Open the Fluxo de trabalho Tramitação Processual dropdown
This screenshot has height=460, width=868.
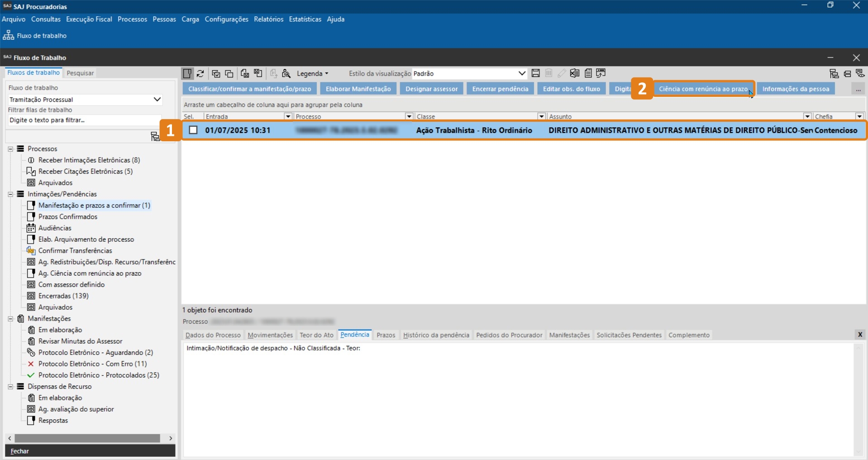pos(157,100)
